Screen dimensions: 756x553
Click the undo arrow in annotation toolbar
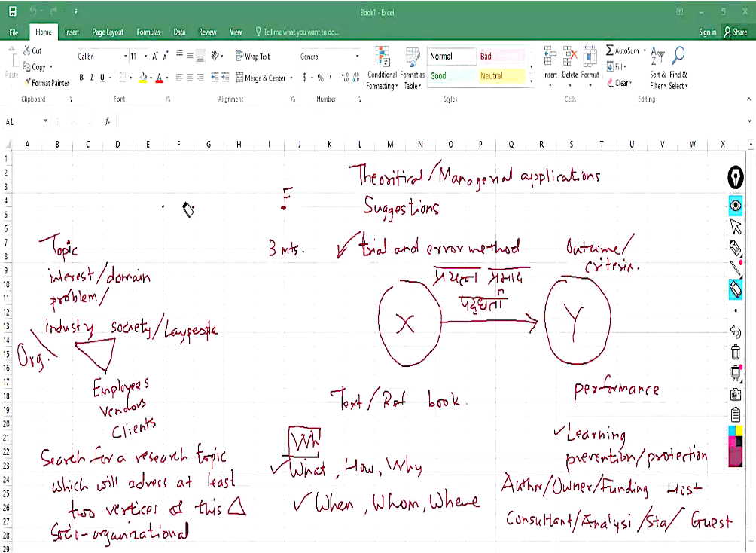(x=736, y=331)
